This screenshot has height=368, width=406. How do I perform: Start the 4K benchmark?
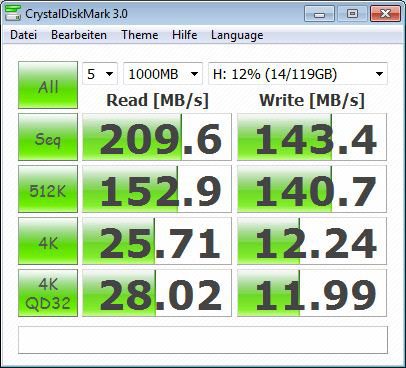(48, 241)
